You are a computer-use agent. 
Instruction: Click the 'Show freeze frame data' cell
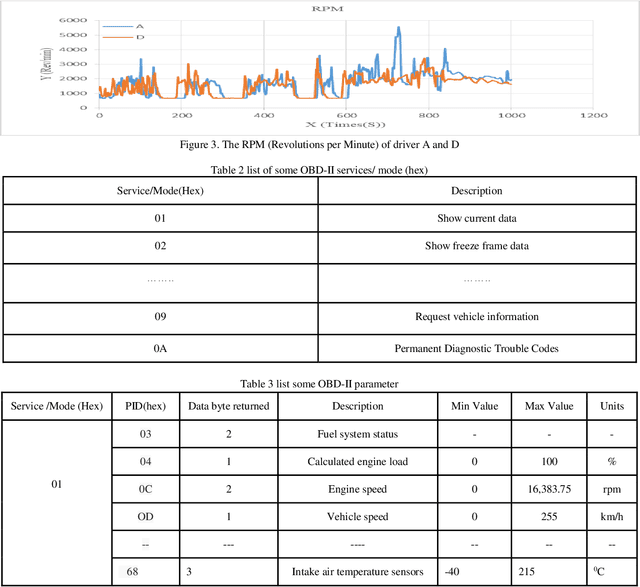(x=477, y=245)
